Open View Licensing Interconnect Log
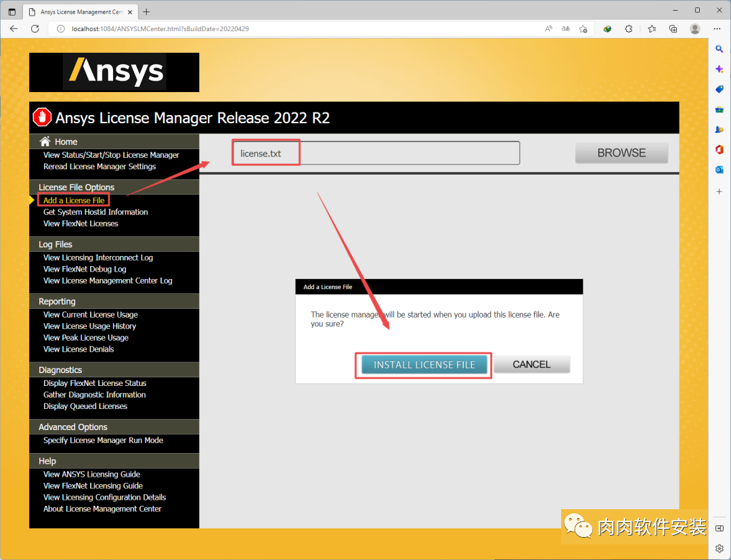This screenshot has height=560, width=731. [98, 257]
